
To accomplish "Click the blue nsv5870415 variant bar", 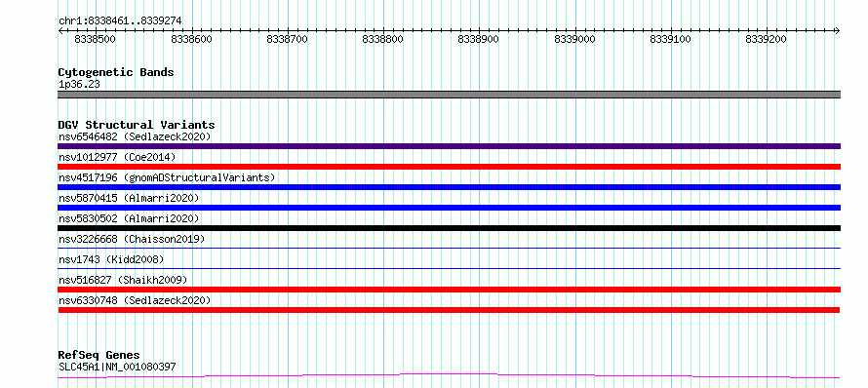I will tap(449, 208).
